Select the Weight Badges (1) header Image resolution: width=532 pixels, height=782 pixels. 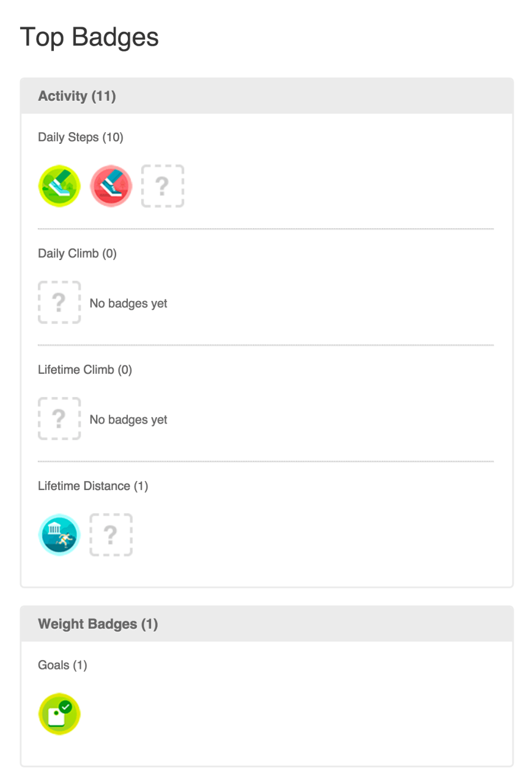pos(97,624)
